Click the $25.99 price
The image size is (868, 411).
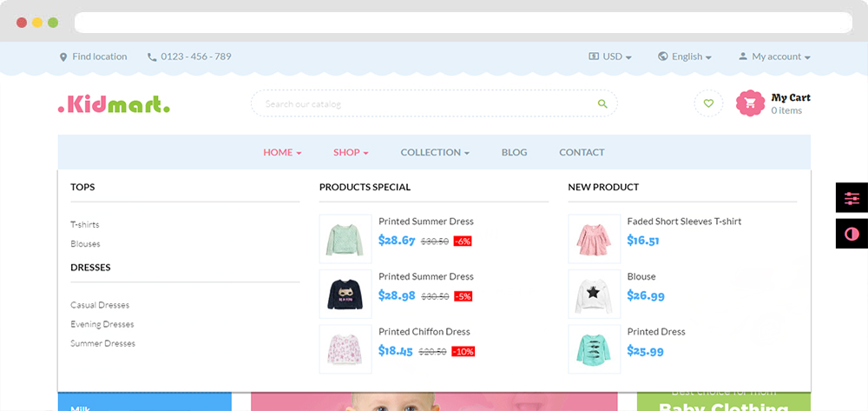click(x=645, y=351)
